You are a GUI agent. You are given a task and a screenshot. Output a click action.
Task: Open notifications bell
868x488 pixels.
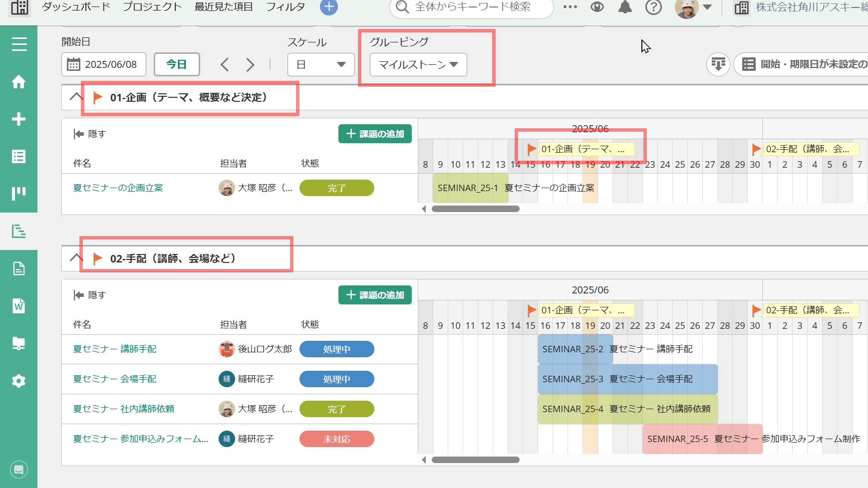[x=625, y=7]
